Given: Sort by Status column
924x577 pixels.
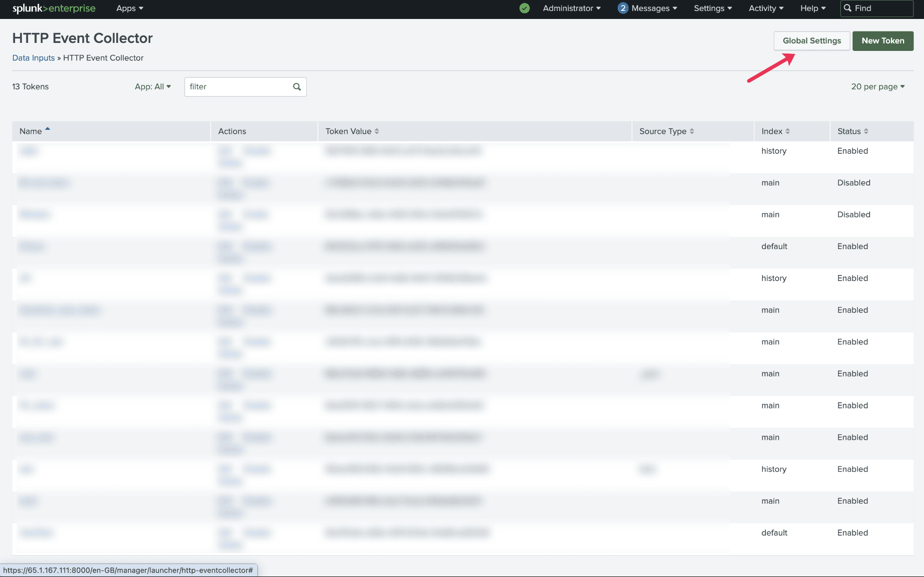Looking at the screenshot, I should pyautogui.click(x=853, y=131).
